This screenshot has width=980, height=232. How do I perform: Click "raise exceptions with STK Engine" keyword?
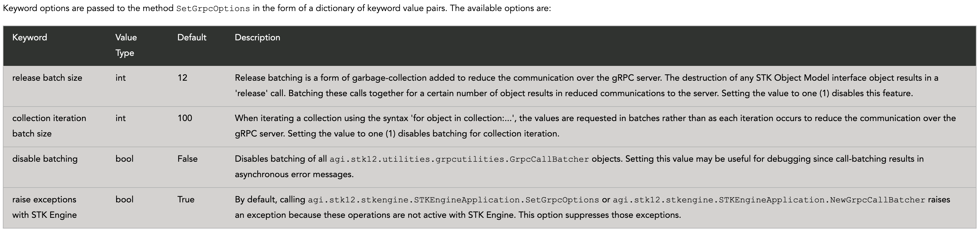[x=44, y=207]
